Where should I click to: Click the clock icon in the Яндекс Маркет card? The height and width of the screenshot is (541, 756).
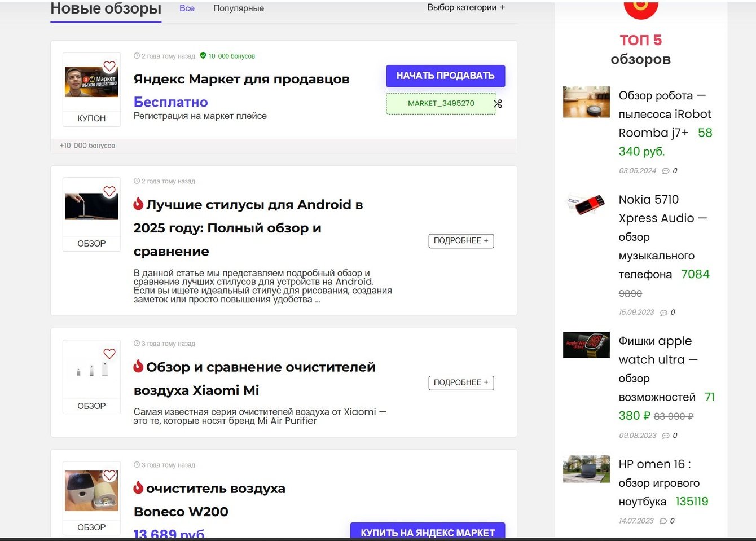(x=137, y=56)
